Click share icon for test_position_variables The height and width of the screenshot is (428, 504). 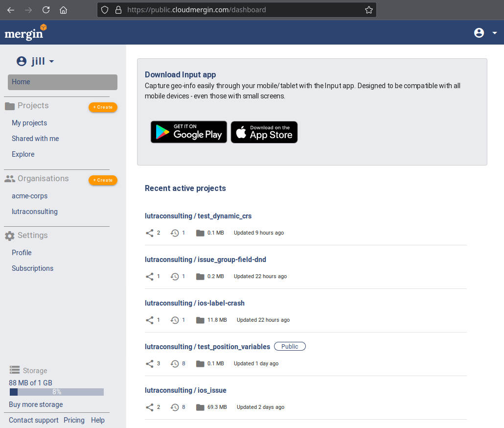tap(149, 364)
